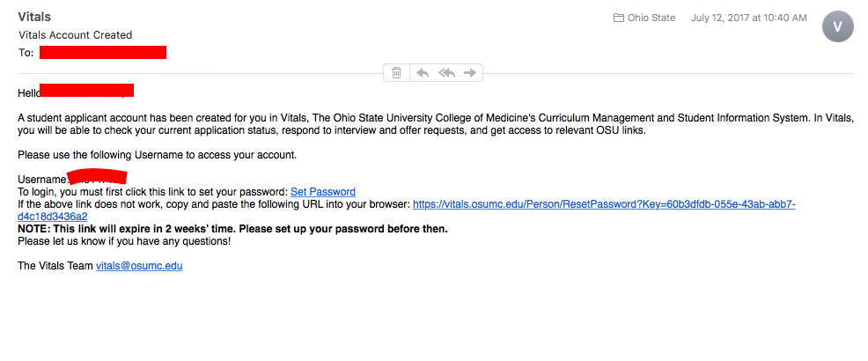
Task: Click the subject line Vitals Account Created
Action: (76, 35)
